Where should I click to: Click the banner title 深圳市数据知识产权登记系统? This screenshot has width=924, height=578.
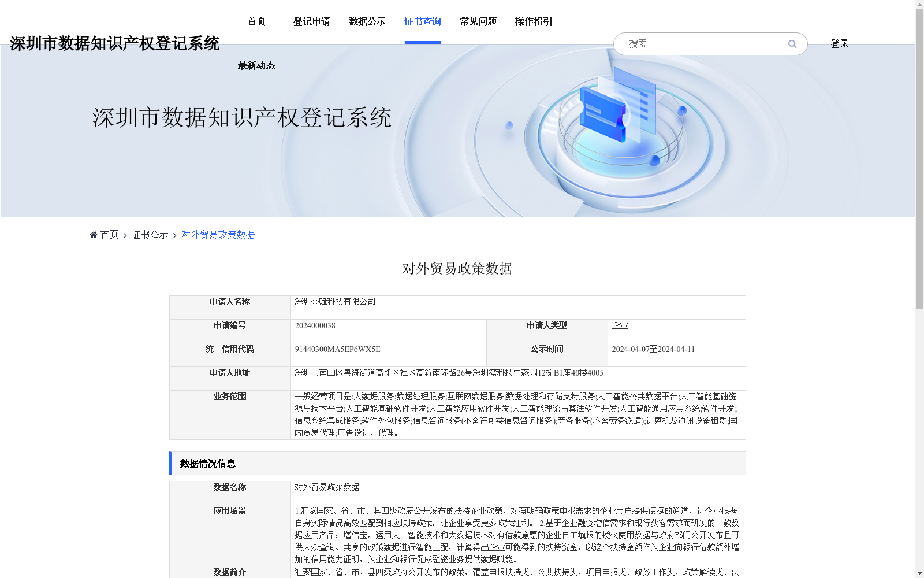242,118
